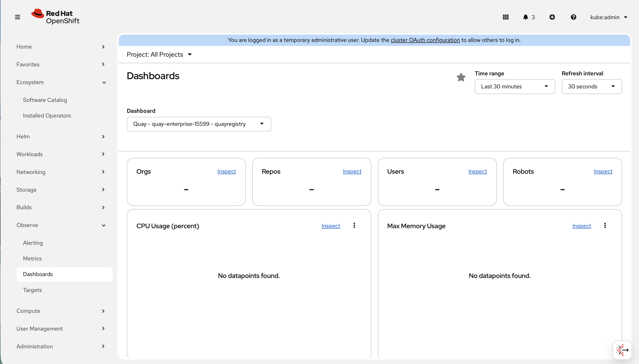Click the cluster OAuth configuration link
Image resolution: width=639 pixels, height=364 pixels.
pos(425,40)
